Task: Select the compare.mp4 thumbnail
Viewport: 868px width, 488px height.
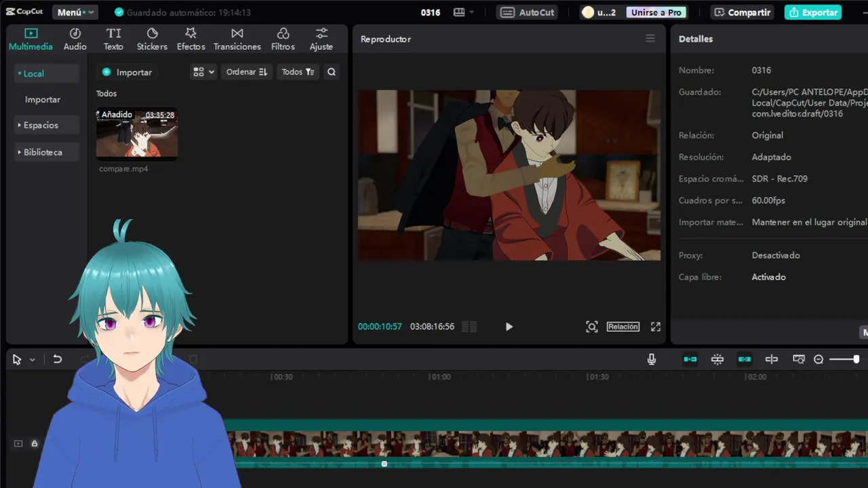Action: [137, 134]
